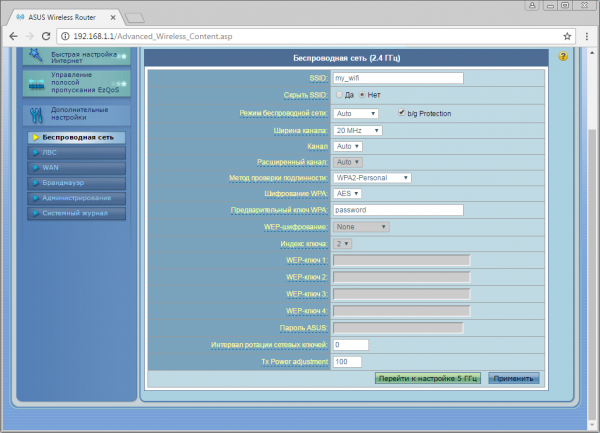Click the yellow help question mark icon
The height and width of the screenshot is (433, 600).
click(x=563, y=57)
